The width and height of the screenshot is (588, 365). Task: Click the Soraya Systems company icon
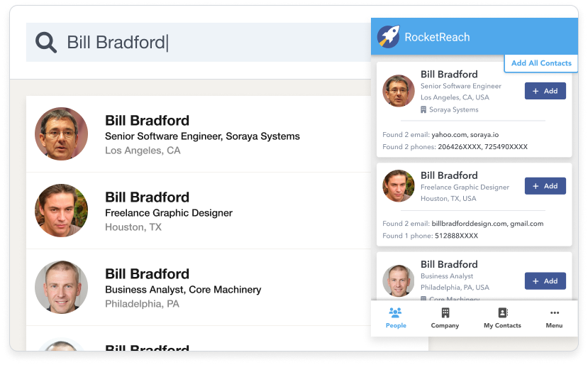[x=423, y=109]
